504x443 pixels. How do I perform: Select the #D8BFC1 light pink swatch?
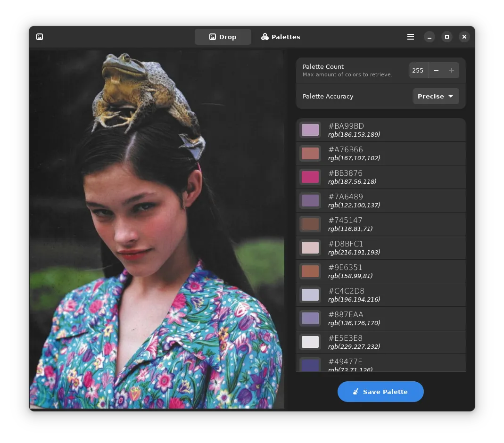pyautogui.click(x=310, y=248)
